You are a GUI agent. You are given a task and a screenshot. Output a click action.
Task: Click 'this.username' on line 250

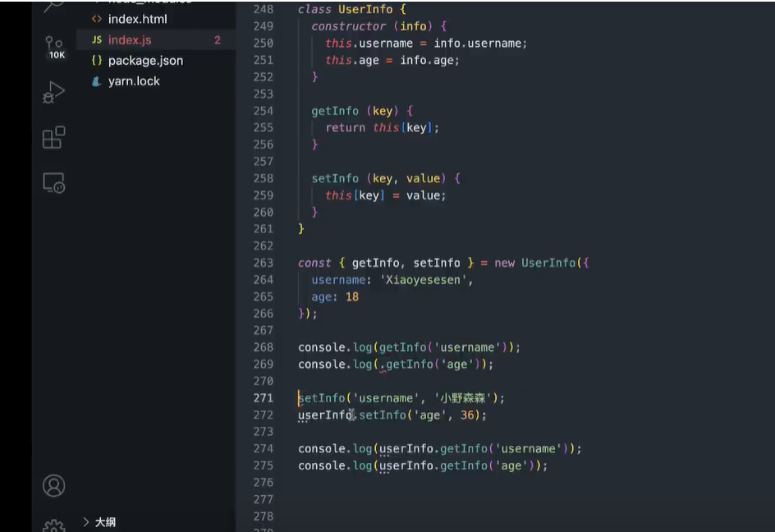369,44
